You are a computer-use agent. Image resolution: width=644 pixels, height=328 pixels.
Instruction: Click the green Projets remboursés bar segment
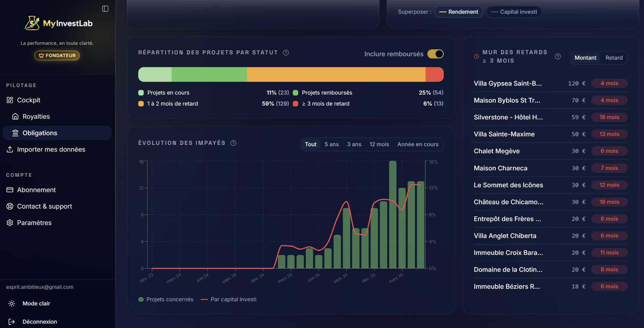[209, 74]
